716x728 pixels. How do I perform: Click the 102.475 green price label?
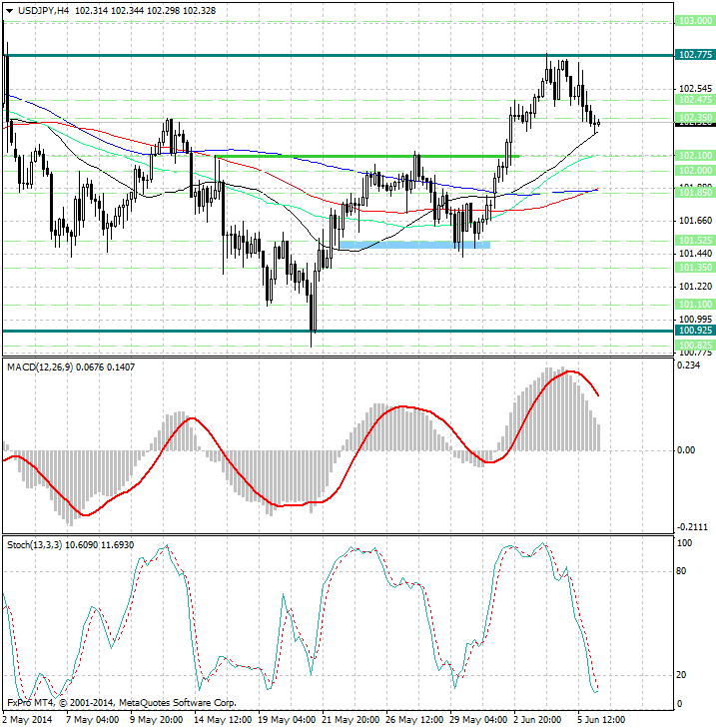pyautogui.click(x=695, y=99)
